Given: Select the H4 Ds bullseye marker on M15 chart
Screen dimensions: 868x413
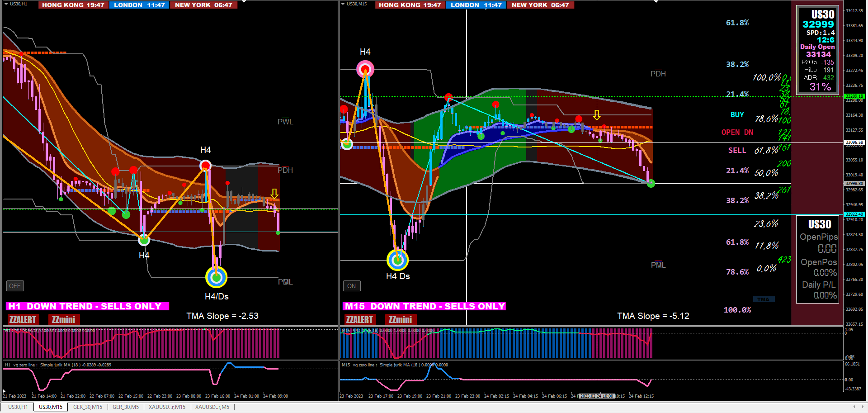Looking at the screenshot, I should [398, 260].
